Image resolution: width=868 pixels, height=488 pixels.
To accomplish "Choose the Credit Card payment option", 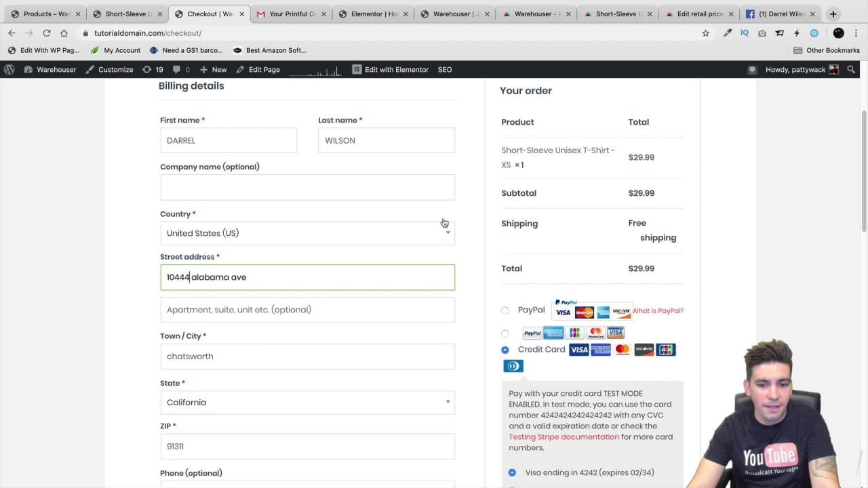I will coord(505,350).
